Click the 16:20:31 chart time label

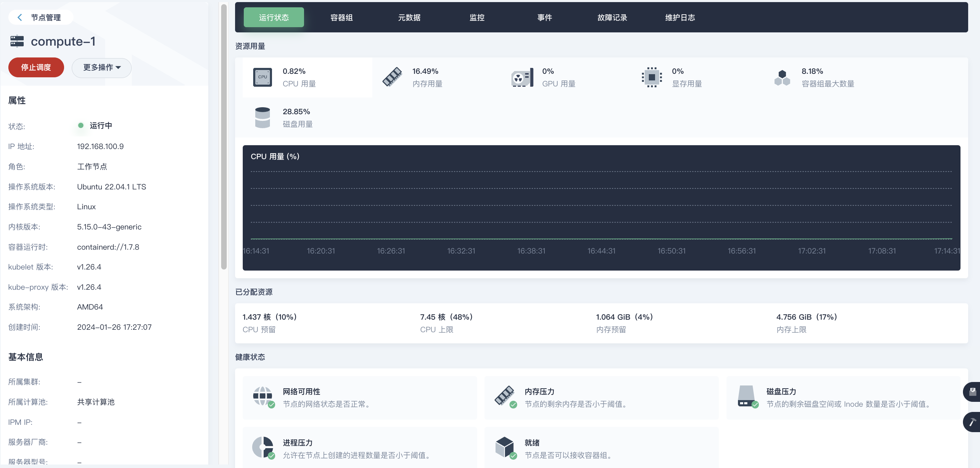click(x=321, y=251)
